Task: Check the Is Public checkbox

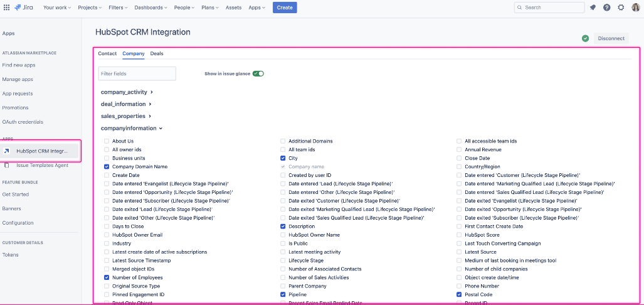Action: pos(283,243)
